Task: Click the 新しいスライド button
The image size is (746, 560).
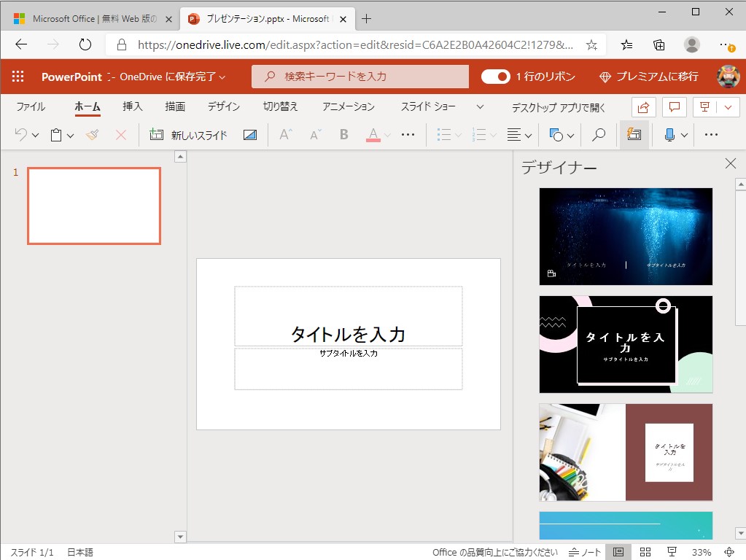Action: point(193,134)
